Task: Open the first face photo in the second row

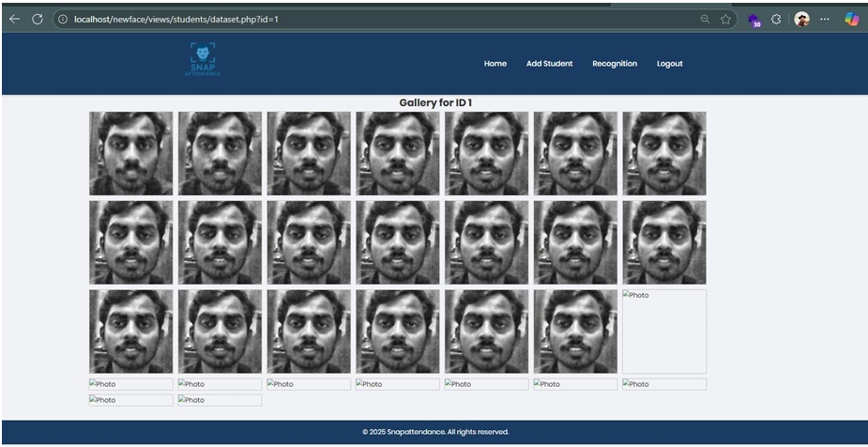Action: [130, 242]
